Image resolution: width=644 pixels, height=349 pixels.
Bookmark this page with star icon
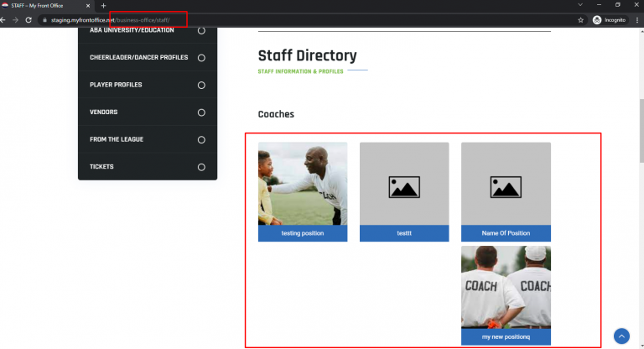580,20
